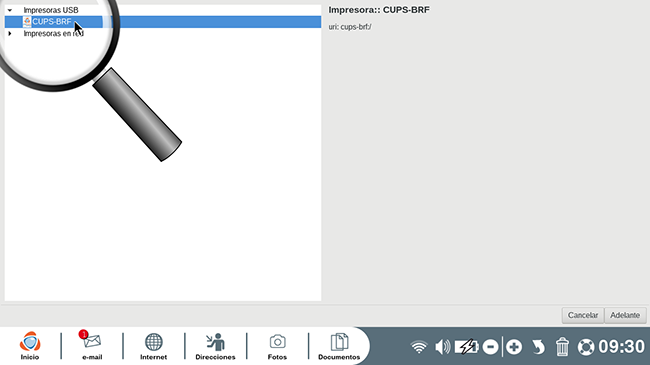The height and width of the screenshot is (365, 650).
Task: Expand the Impresoras en red node
Action: pyautogui.click(x=10, y=33)
